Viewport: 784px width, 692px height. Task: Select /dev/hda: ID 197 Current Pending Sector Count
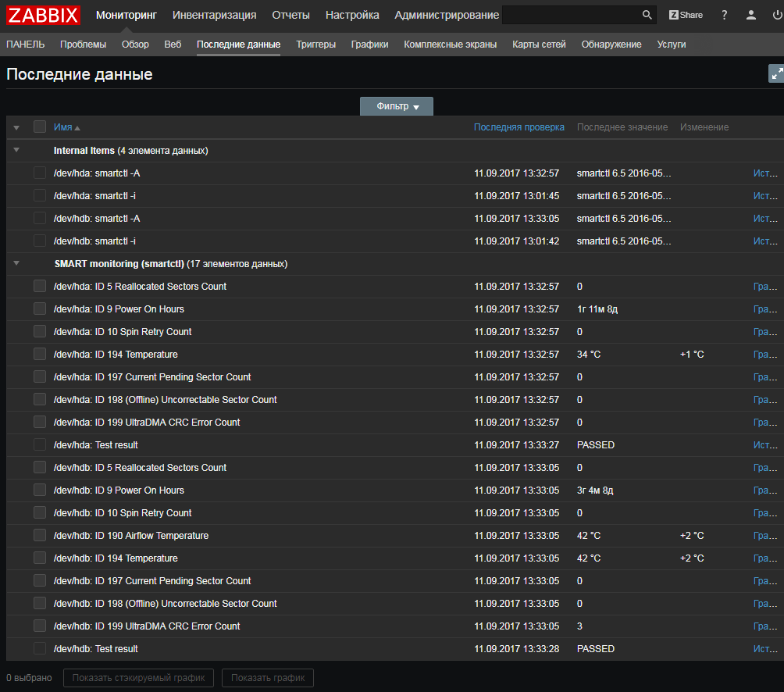click(x=152, y=377)
